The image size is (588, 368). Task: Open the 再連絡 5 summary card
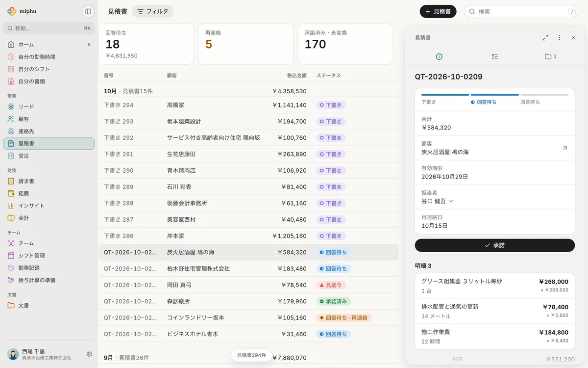[x=245, y=44]
